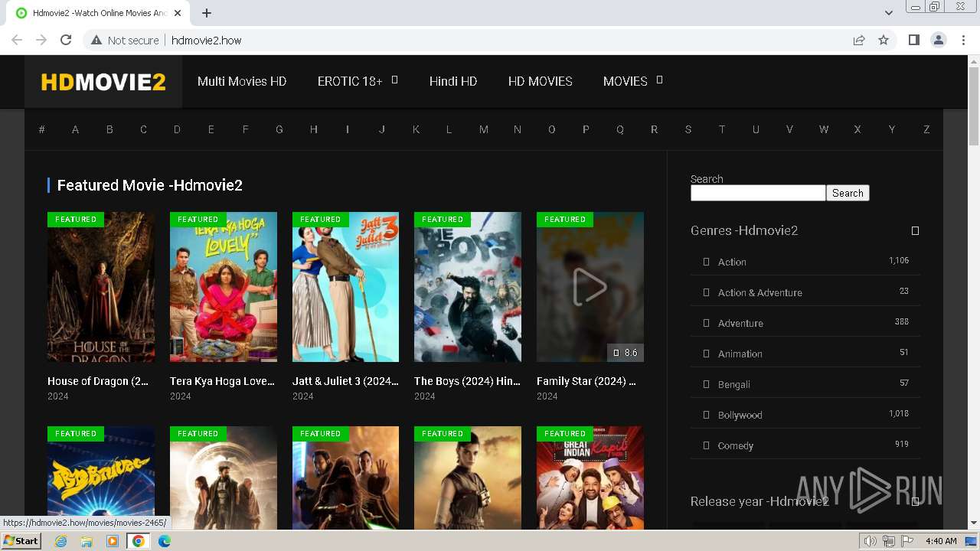Open a new browser tab
Image resolution: width=980 pixels, height=551 pixels.
pyautogui.click(x=207, y=13)
